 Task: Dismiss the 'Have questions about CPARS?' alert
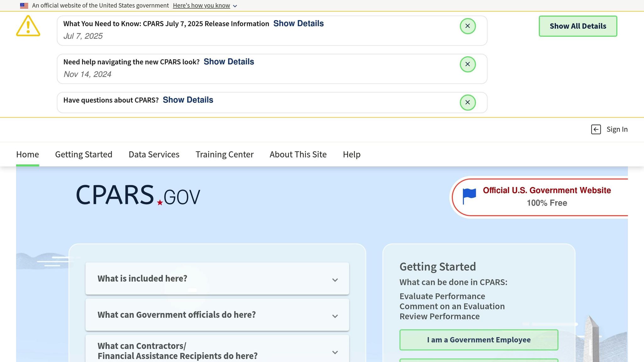click(468, 102)
